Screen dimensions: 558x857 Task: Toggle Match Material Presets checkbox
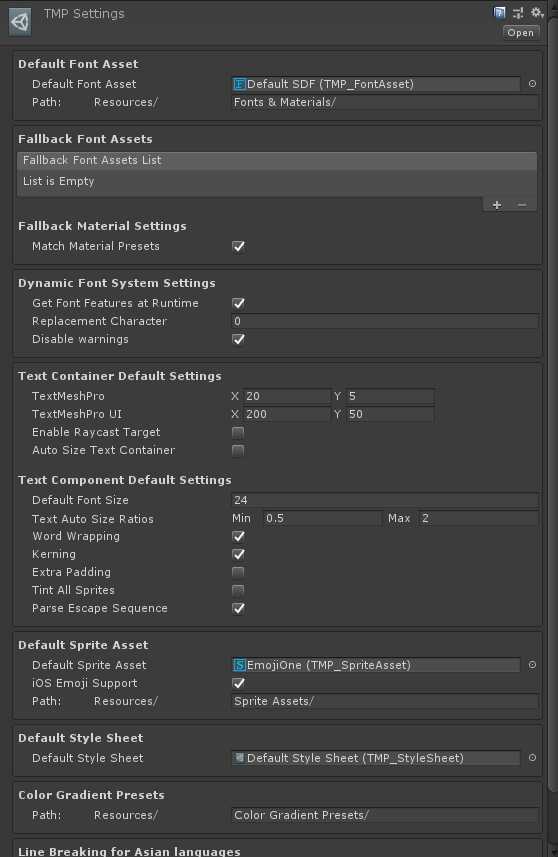pyautogui.click(x=238, y=246)
